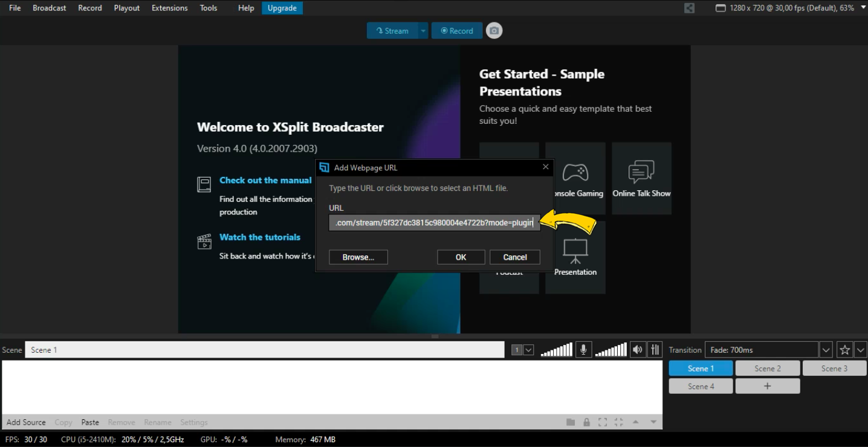Open the Help menu
The image size is (868, 447).
[246, 8]
